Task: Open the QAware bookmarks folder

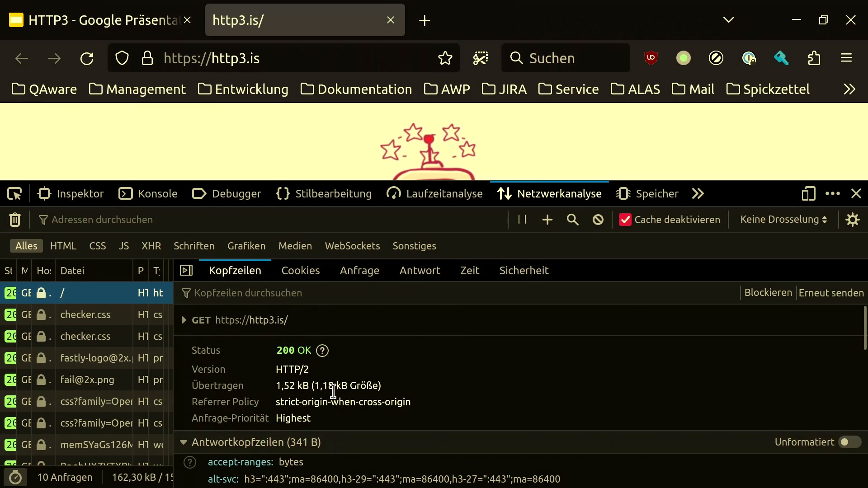Action: tap(44, 89)
